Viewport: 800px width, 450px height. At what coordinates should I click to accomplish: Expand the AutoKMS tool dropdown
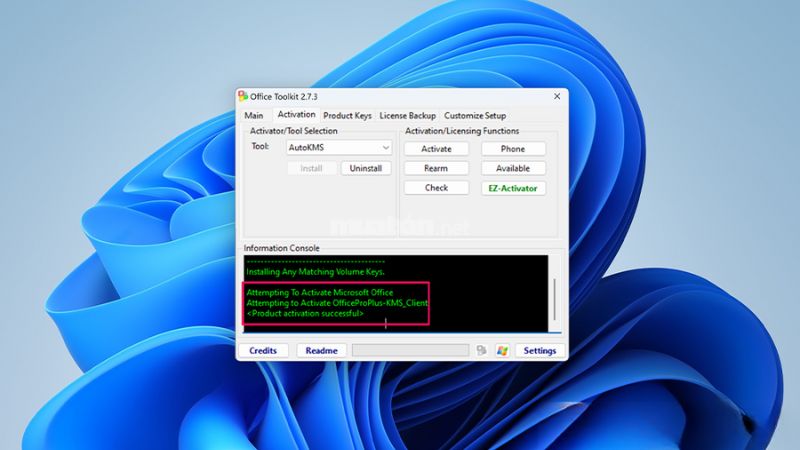[386, 148]
